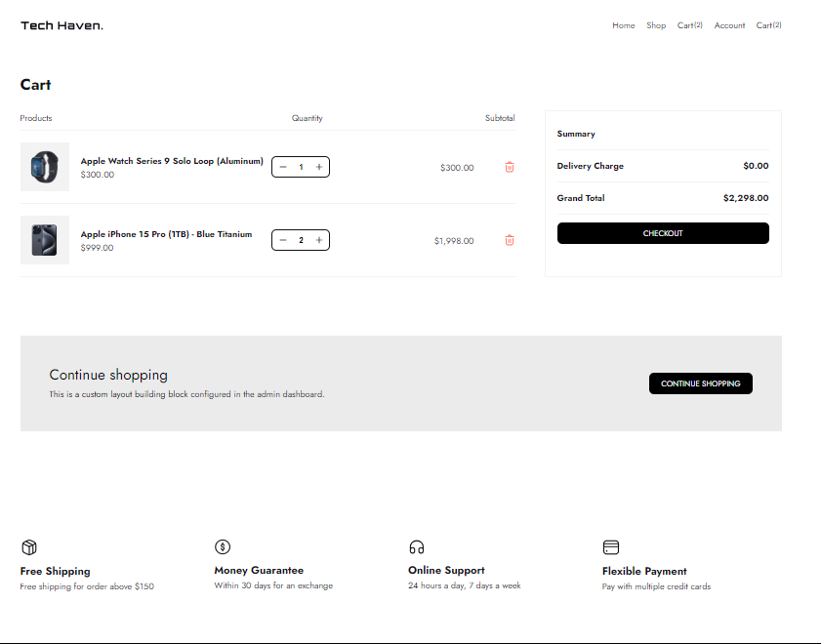Viewport: 821px width, 644px height.
Task: Increase Apple Watch quantity with plus icon
Action: coord(319,167)
